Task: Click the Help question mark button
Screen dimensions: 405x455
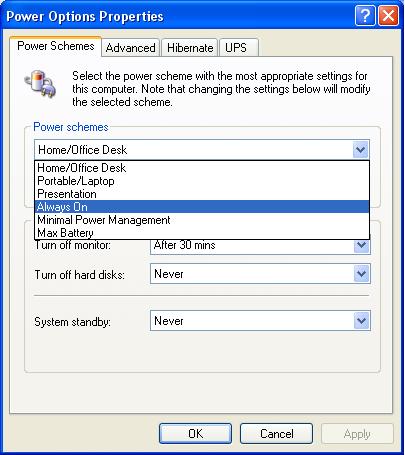Action: 365,15
